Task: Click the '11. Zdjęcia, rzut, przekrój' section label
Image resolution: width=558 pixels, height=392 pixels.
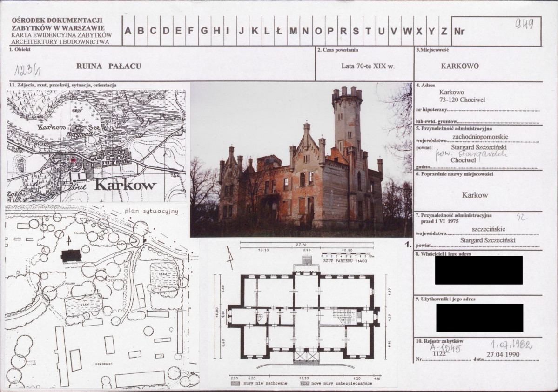Action: click(x=63, y=86)
